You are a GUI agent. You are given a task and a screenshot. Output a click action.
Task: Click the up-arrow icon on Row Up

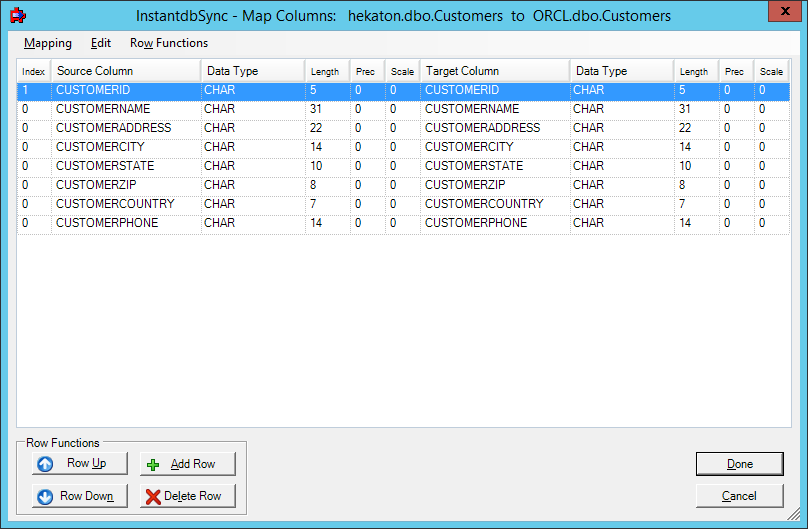[45, 464]
